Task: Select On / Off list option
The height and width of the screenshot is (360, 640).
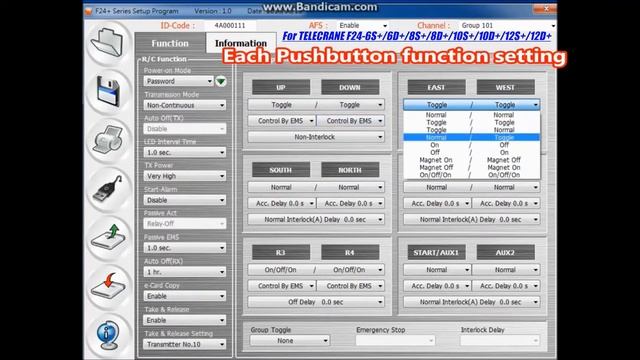Action: (x=471, y=145)
